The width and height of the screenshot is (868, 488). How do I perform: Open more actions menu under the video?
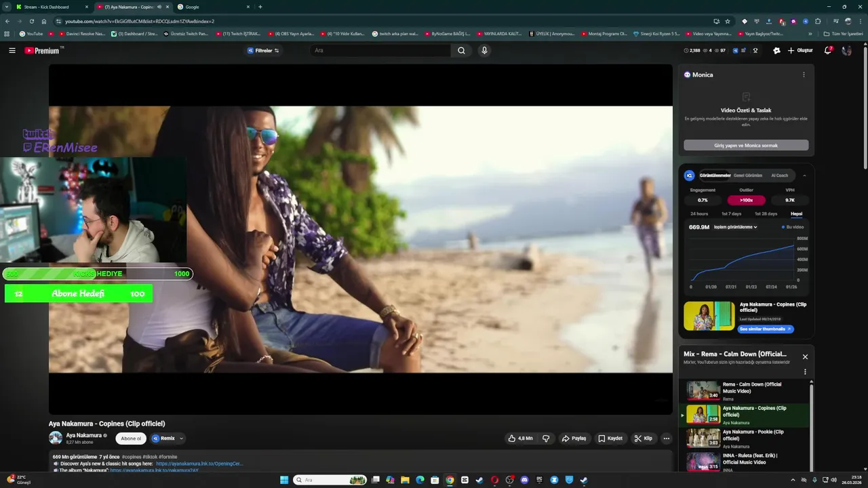pyautogui.click(x=667, y=439)
